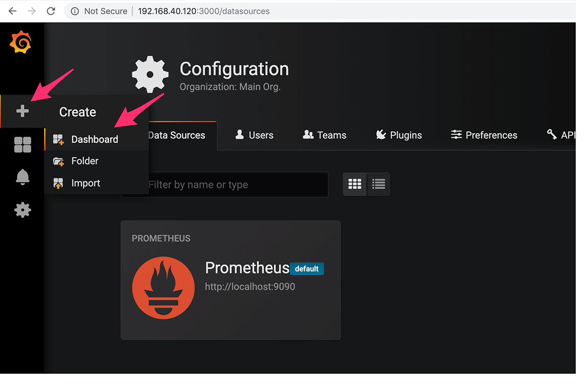The height and width of the screenshot is (386, 588).
Task: Open the Dashboards grid icon in sidebar
Action: click(x=23, y=145)
